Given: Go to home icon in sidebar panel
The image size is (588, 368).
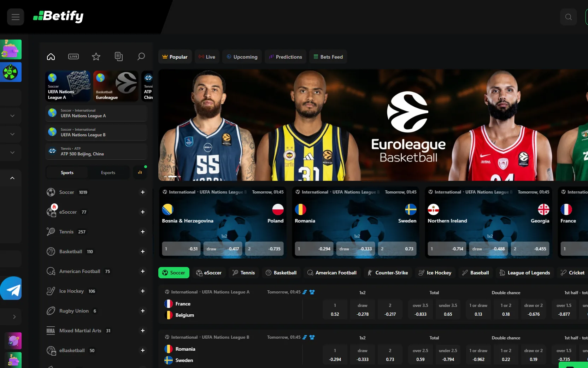Looking at the screenshot, I should point(51,57).
